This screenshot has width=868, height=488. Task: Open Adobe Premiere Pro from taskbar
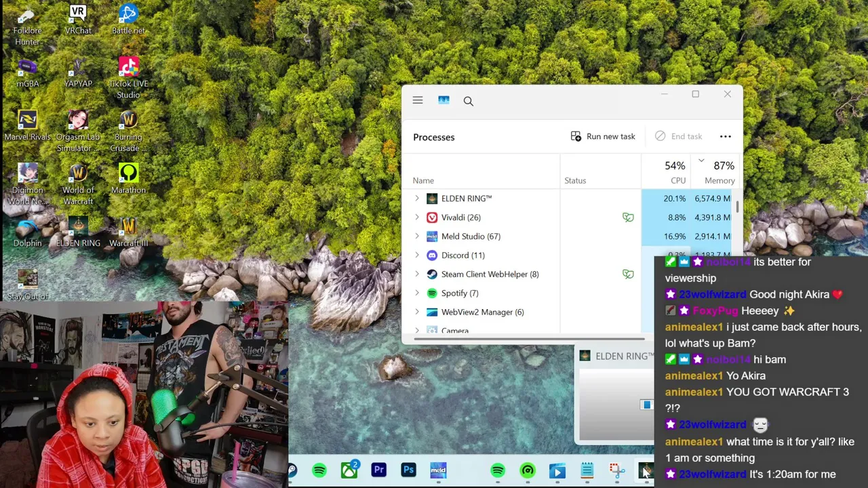tap(378, 470)
